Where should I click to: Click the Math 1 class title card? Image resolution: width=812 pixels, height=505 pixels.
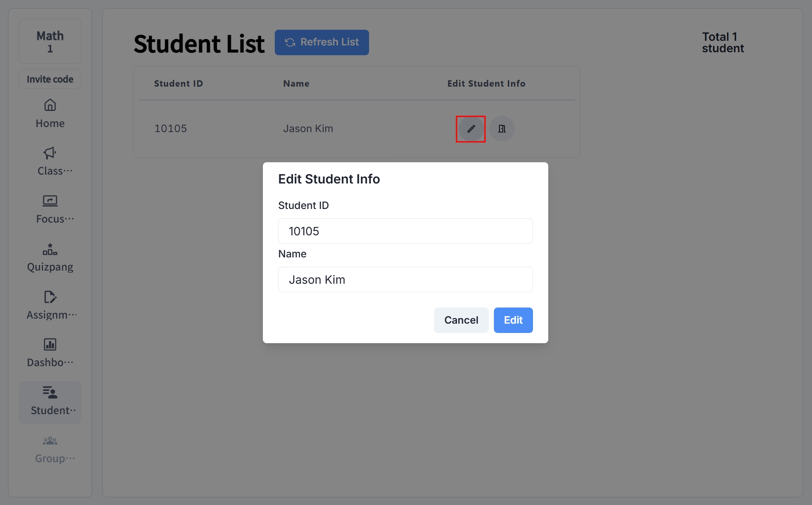point(50,41)
